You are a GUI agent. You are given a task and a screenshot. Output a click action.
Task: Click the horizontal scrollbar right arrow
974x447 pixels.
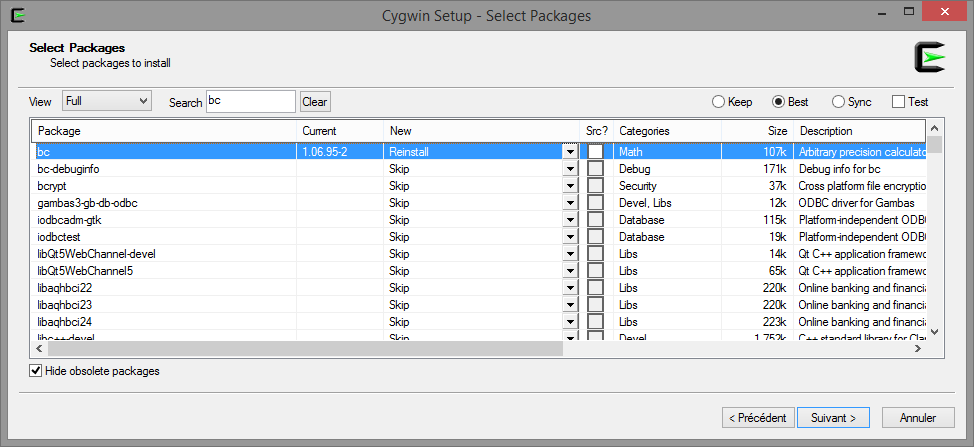pos(917,349)
